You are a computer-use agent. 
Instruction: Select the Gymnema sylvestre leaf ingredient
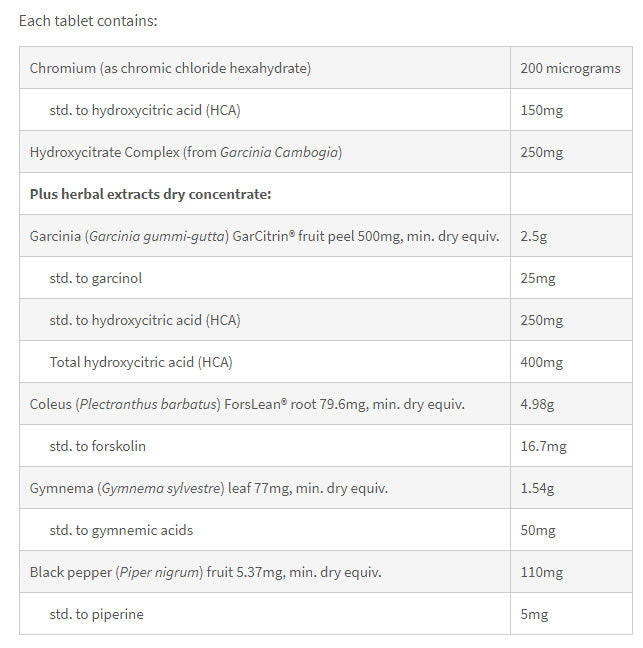[x=209, y=488]
